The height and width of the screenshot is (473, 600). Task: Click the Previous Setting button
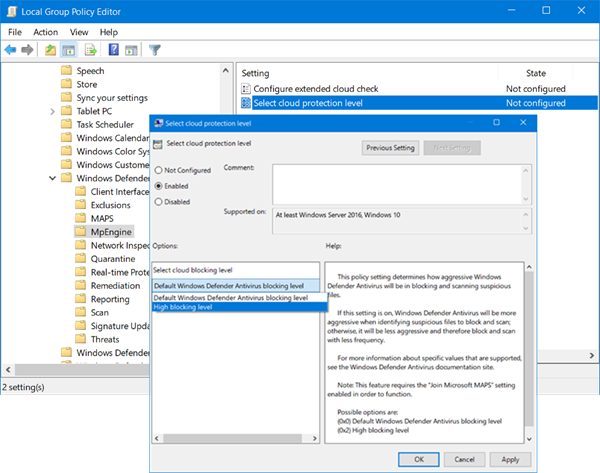(390, 148)
